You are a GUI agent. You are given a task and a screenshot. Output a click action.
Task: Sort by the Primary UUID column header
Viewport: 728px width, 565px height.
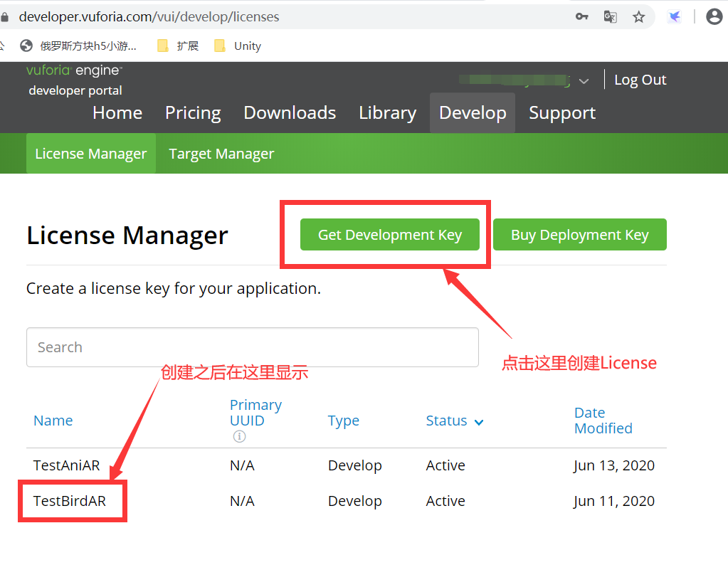pyautogui.click(x=255, y=412)
